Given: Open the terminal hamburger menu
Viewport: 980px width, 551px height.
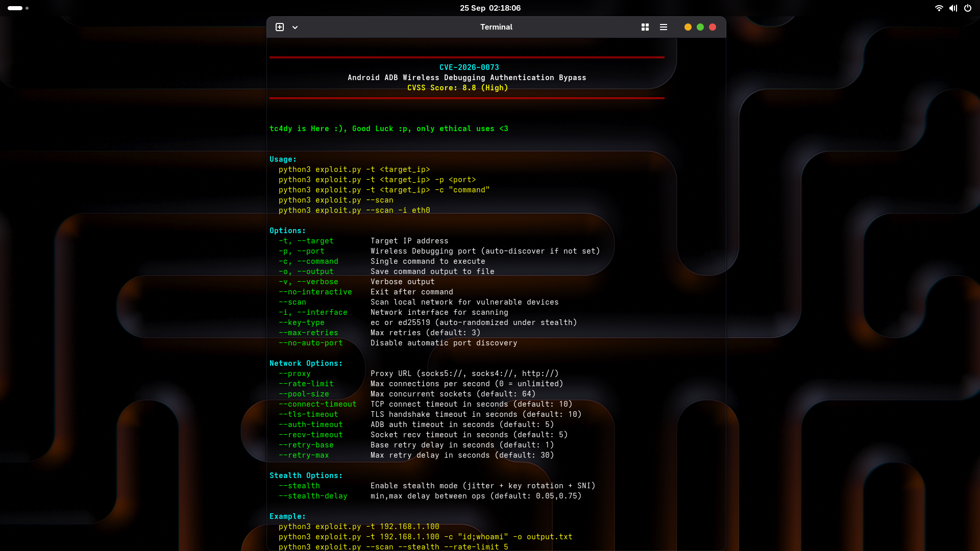Looking at the screenshot, I should [x=664, y=27].
